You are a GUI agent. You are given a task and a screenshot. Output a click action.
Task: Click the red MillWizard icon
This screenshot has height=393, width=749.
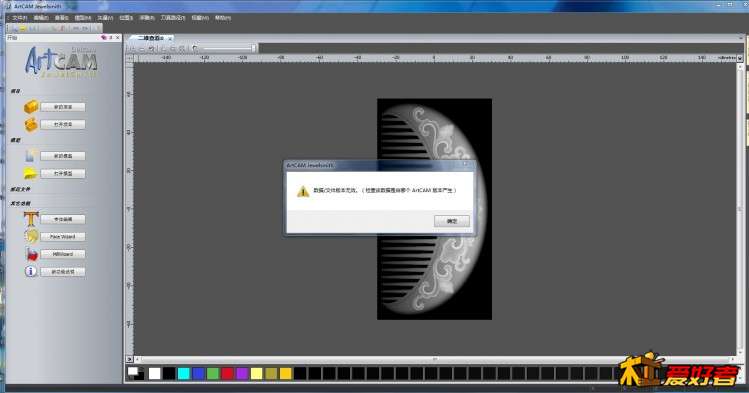pos(32,254)
